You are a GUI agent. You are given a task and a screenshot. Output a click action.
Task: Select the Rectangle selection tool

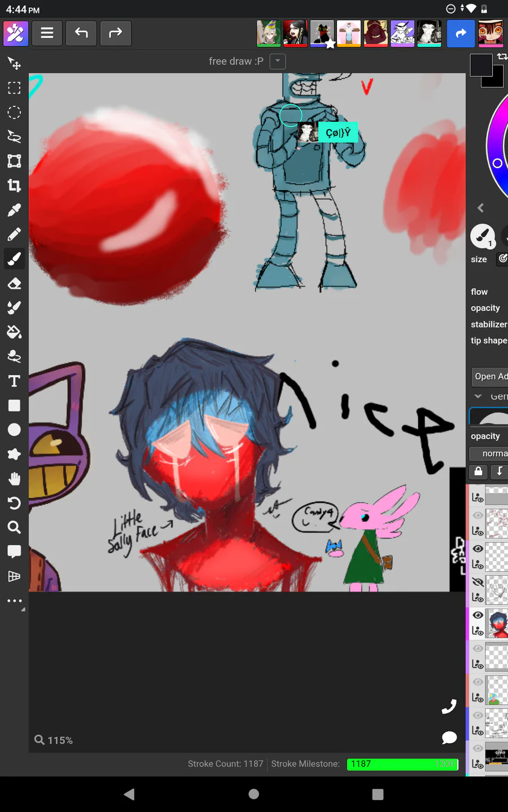click(14, 88)
